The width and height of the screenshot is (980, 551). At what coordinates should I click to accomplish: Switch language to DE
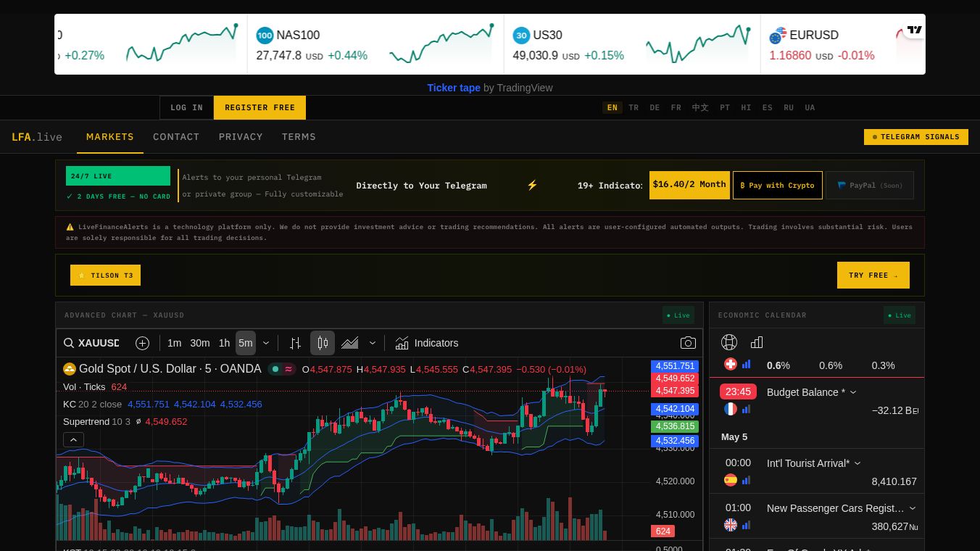[655, 107]
